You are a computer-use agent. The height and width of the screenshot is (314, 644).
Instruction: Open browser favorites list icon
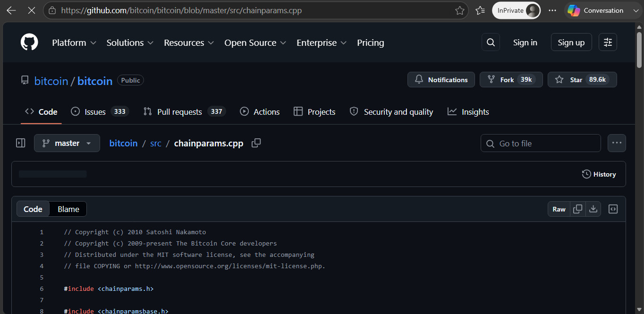coord(480,10)
